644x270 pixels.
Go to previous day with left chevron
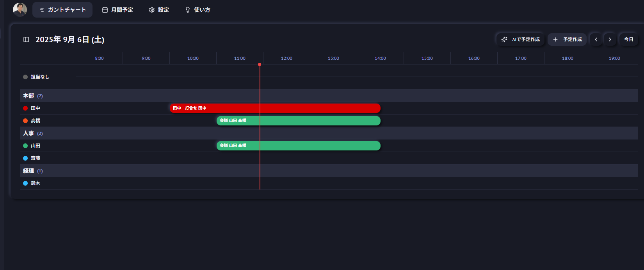[596, 39]
